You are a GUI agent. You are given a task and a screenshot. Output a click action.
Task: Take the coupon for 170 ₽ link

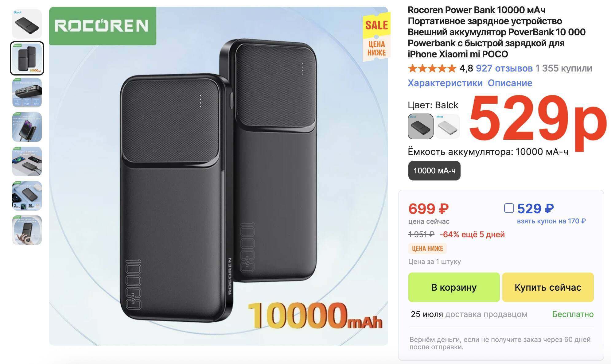(551, 221)
